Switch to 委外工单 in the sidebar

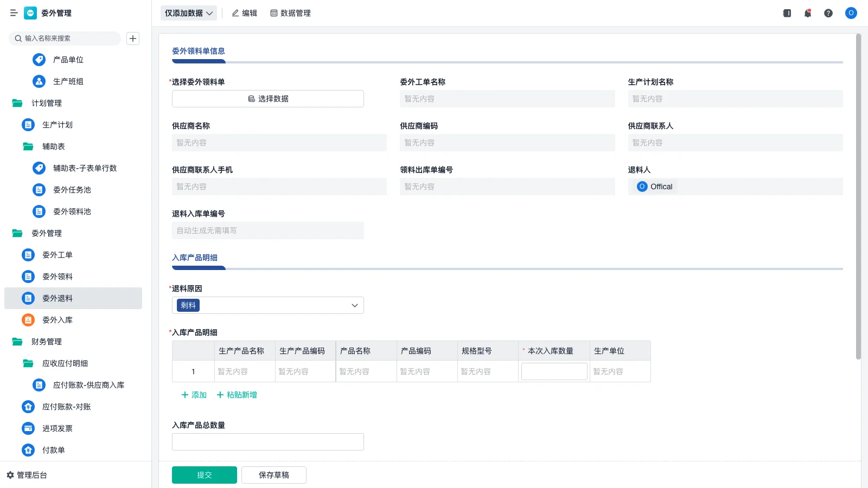tap(56, 255)
